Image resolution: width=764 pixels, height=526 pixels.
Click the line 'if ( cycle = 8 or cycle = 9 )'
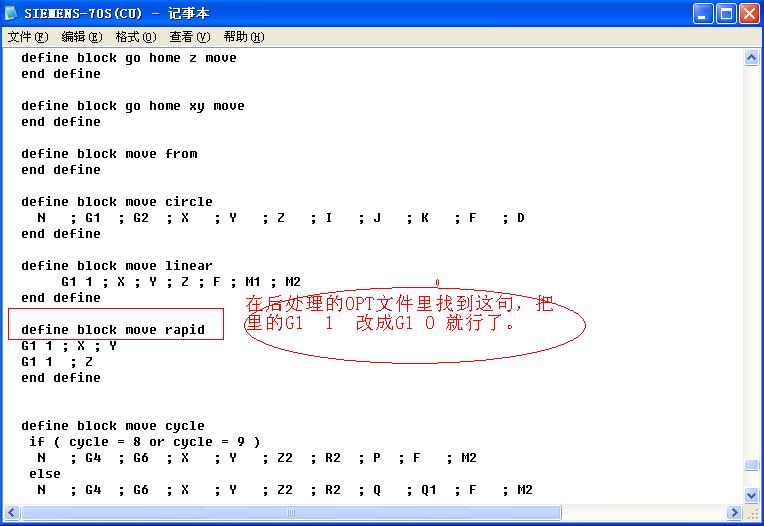(x=145, y=442)
